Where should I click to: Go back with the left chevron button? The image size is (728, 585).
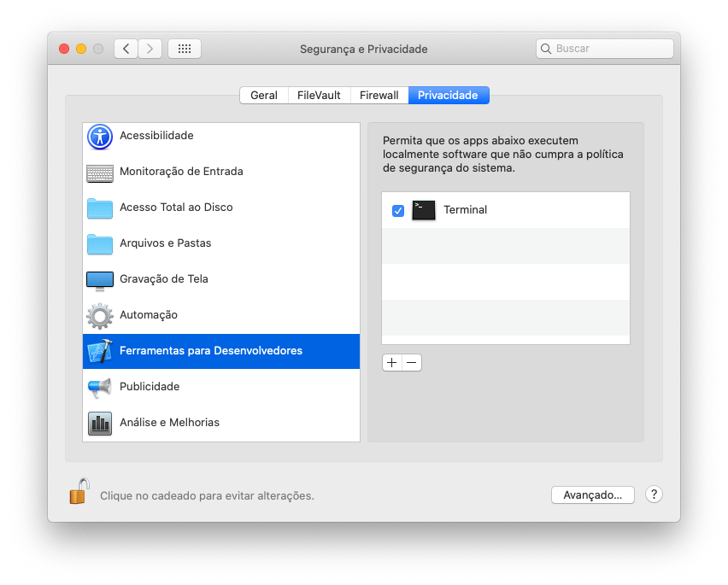click(x=126, y=49)
